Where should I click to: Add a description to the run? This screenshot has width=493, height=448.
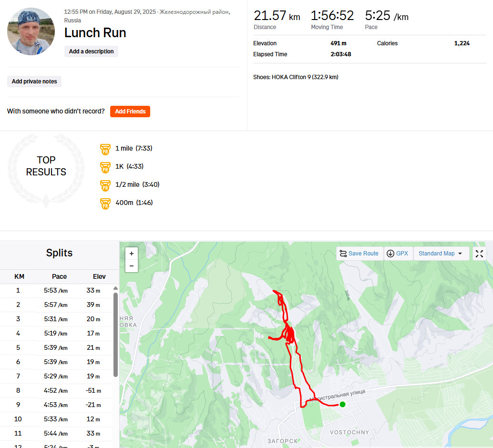click(x=91, y=51)
